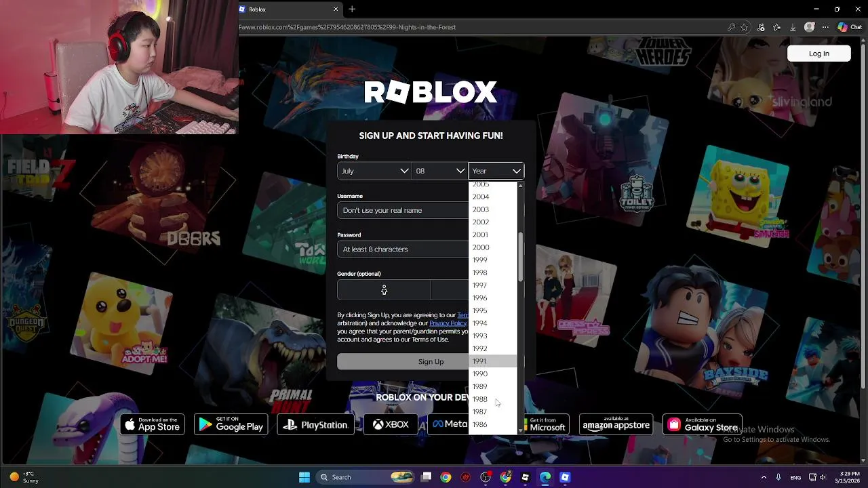Image resolution: width=868 pixels, height=488 pixels.
Task: Launch Chrome from the taskbar
Action: [446, 477]
